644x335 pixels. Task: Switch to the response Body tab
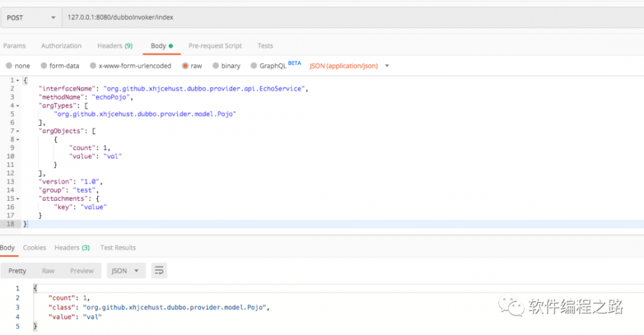[x=7, y=247]
